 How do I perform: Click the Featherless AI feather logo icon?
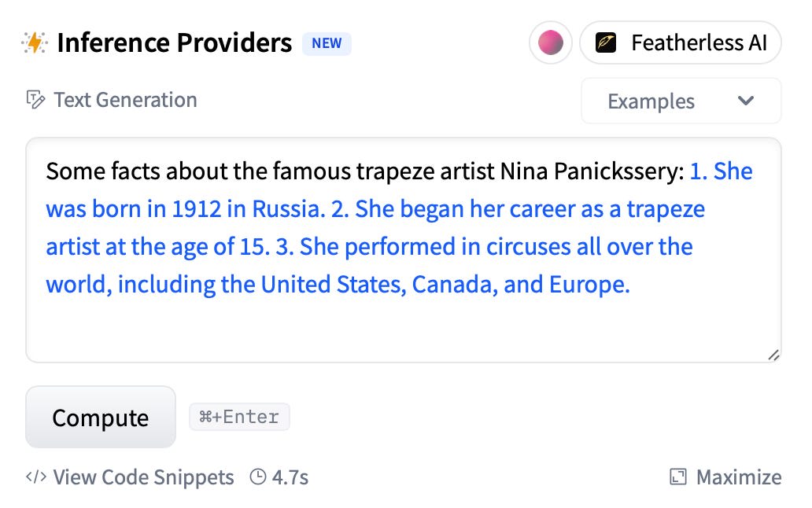(606, 42)
